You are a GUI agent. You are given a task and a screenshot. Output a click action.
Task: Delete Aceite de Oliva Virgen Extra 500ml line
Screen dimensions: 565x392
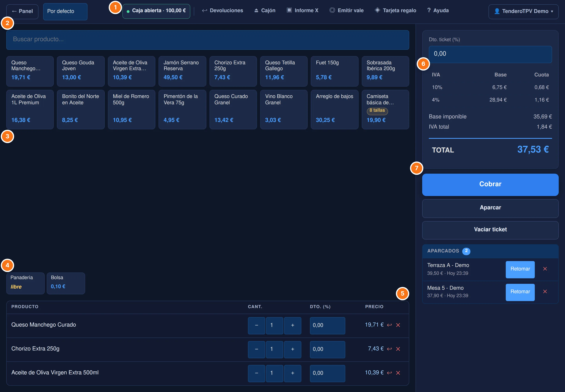pyautogui.click(x=398, y=373)
